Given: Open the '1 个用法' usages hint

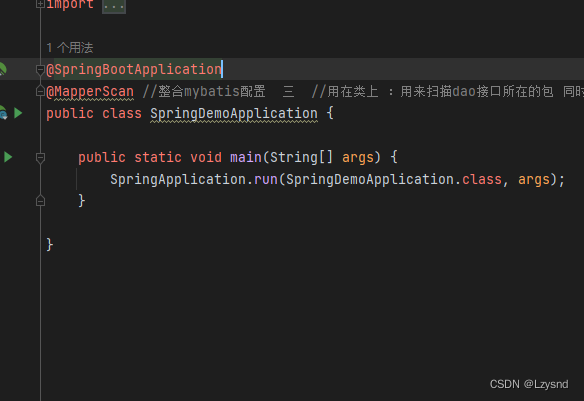Looking at the screenshot, I should (x=70, y=48).
